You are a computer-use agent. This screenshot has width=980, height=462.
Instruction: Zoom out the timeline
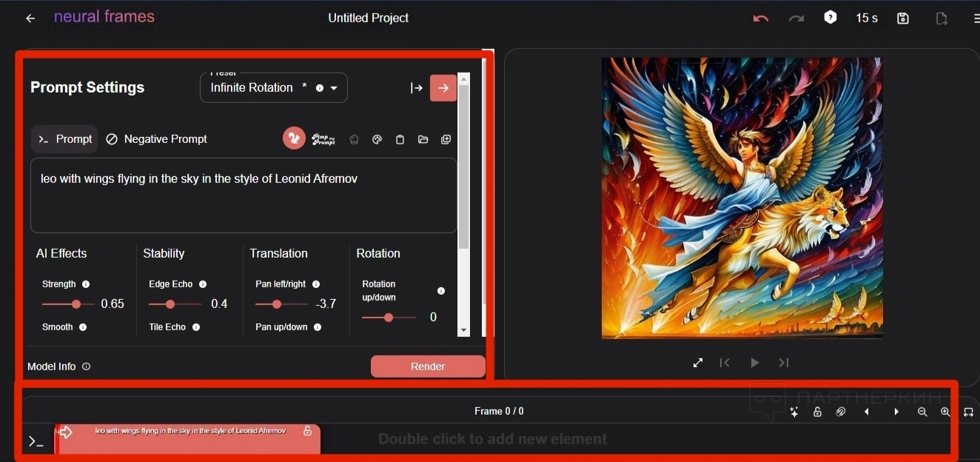click(922, 412)
